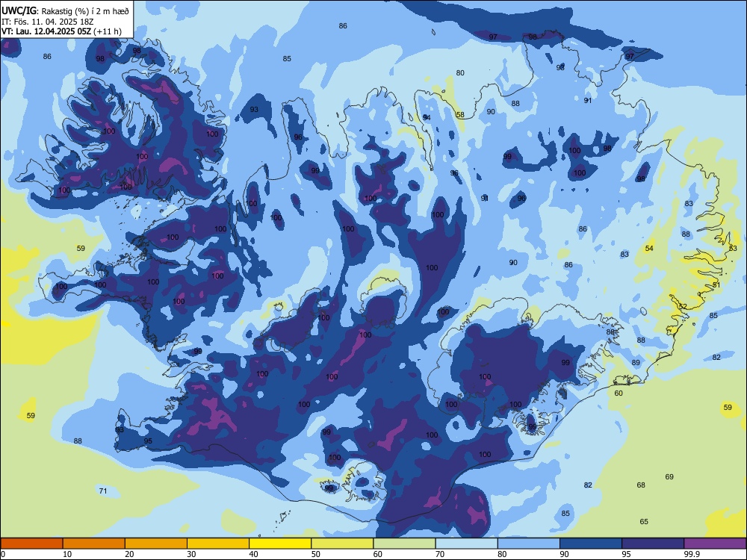The image size is (747, 560).
Task: Click the '51' value on the east coast
Action: click(716, 284)
